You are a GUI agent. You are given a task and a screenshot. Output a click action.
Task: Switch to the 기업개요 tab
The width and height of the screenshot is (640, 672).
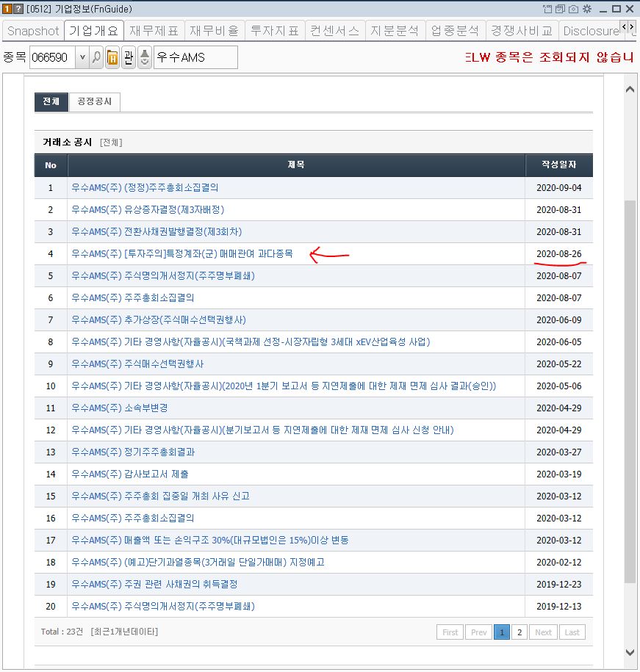click(94, 31)
